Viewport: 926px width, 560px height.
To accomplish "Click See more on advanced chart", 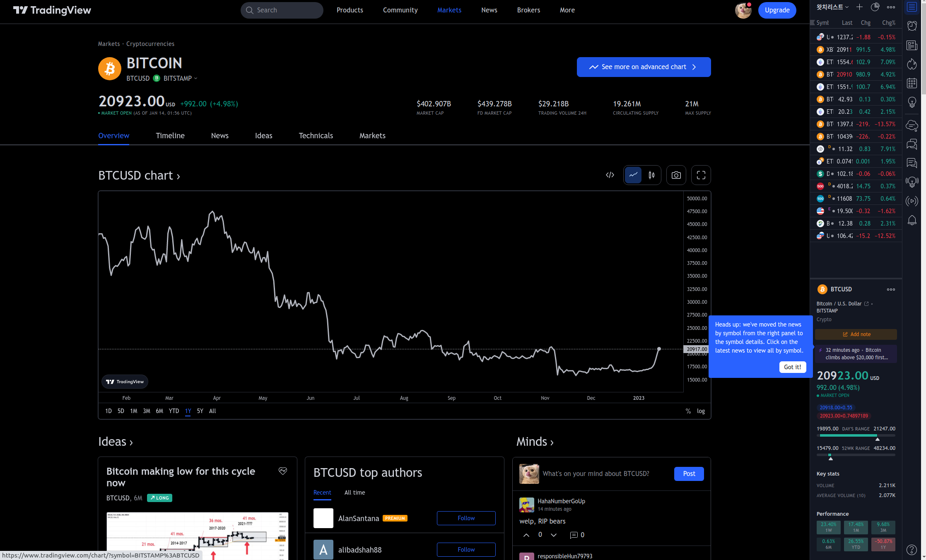I will pyautogui.click(x=644, y=67).
